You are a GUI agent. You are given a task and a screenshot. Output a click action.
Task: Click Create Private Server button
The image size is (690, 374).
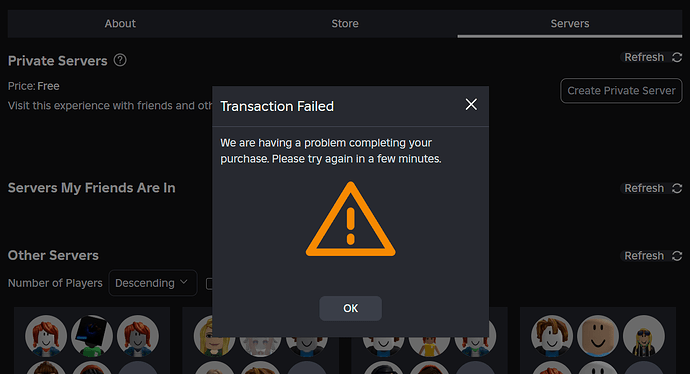click(621, 91)
